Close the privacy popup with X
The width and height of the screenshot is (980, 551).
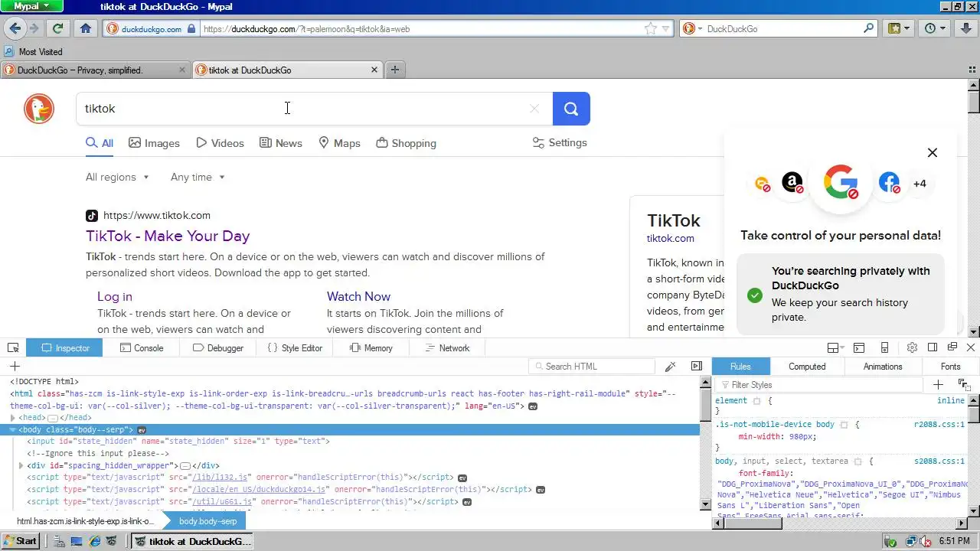933,152
